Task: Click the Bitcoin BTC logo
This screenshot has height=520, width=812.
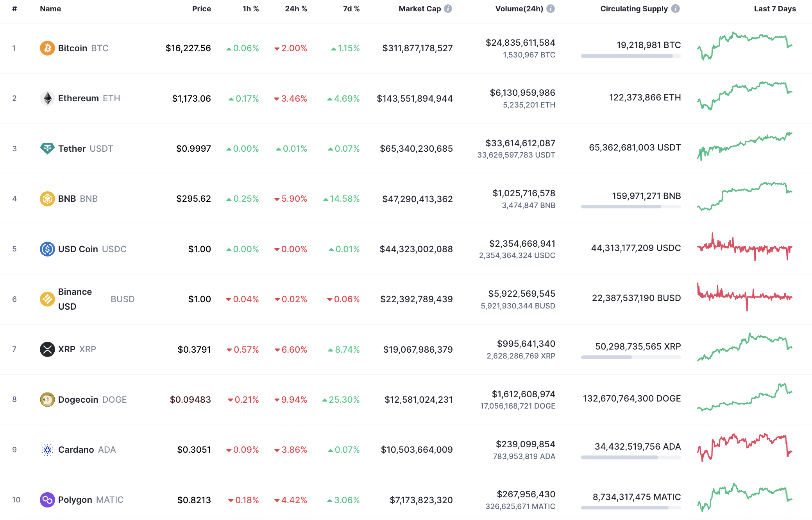Action: coord(47,48)
